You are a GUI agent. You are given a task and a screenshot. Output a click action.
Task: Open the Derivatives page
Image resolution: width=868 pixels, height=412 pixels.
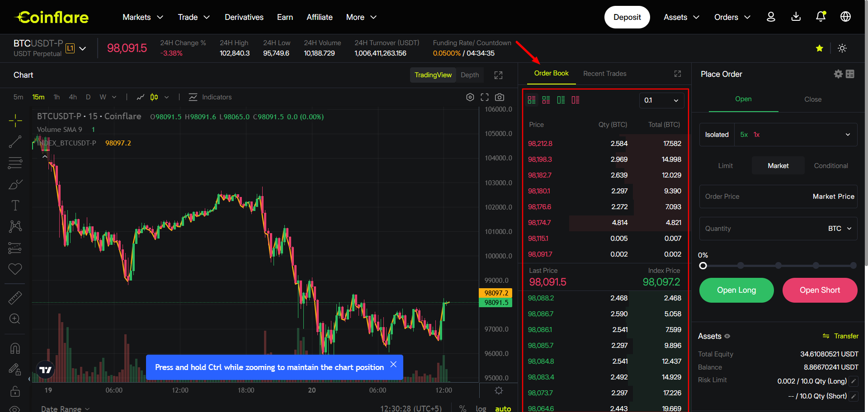tap(244, 17)
